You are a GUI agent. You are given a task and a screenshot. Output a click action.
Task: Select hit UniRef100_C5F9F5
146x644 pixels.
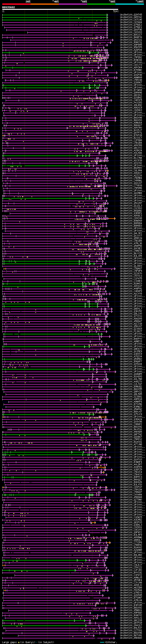point(131,271)
